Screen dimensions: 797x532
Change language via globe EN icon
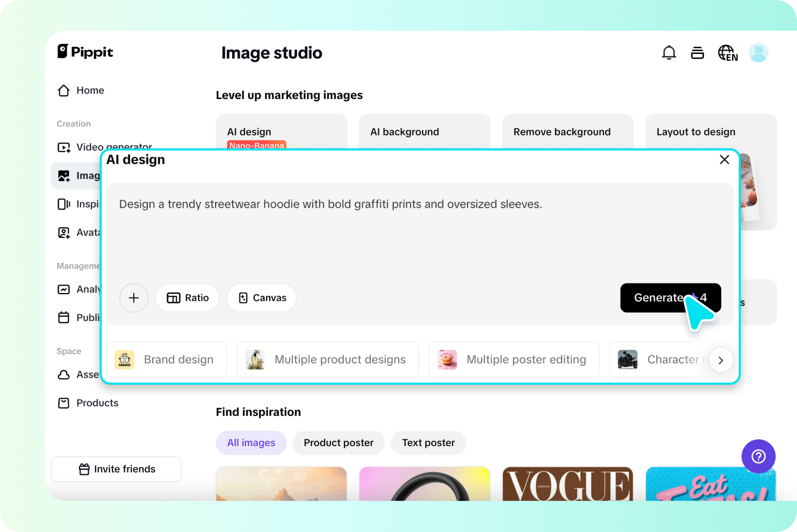(x=728, y=53)
